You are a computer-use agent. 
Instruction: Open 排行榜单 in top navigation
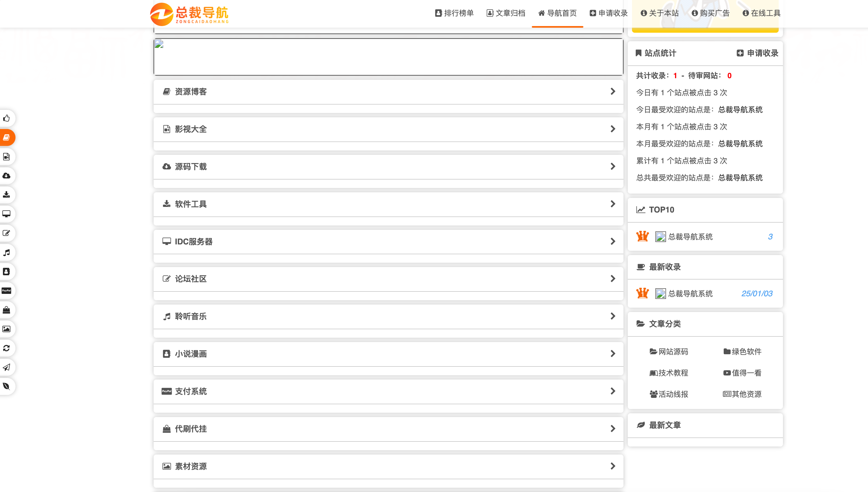pyautogui.click(x=454, y=13)
